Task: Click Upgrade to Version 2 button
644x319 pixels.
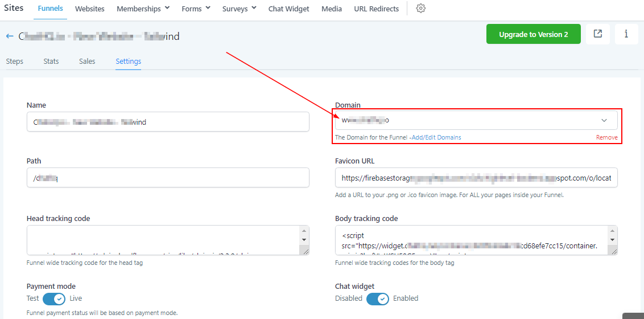Action: click(x=533, y=34)
